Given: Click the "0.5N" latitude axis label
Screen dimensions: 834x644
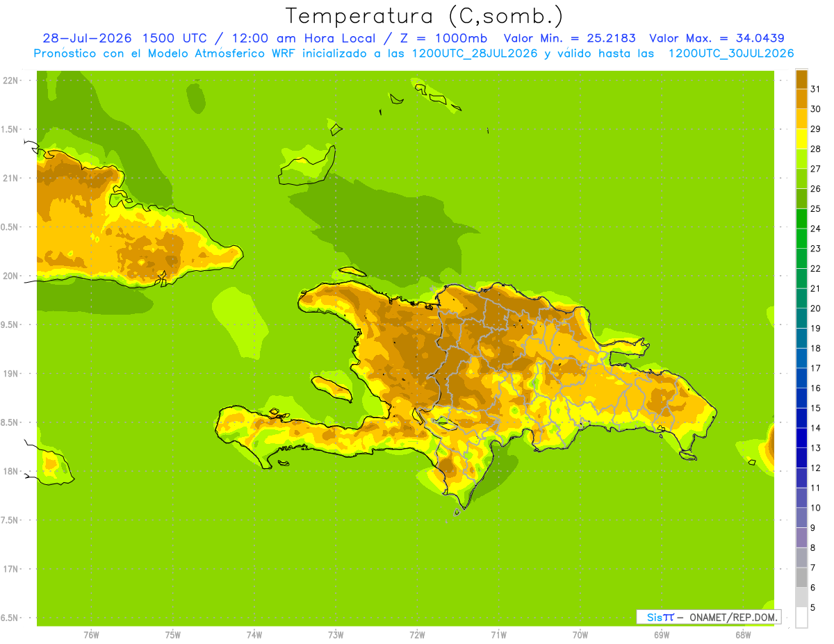Looking at the screenshot, I should click(x=10, y=227).
